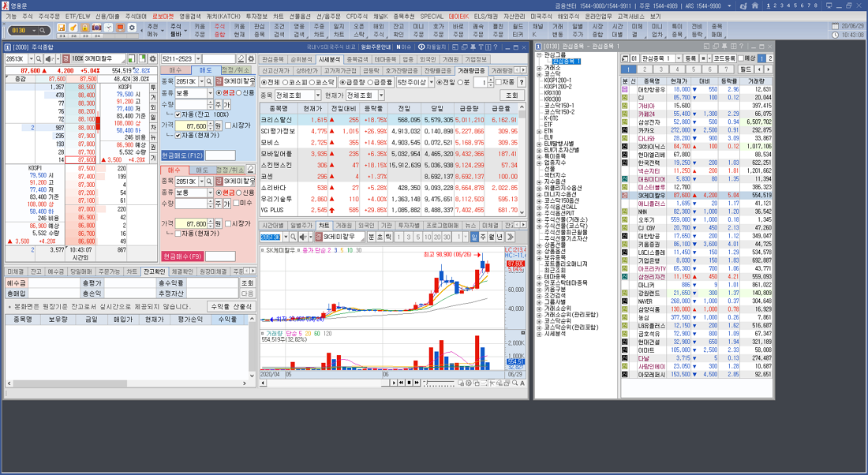This screenshot has height=475, width=868.
Task: Open the 주식주문 menu
Action: 49,17
